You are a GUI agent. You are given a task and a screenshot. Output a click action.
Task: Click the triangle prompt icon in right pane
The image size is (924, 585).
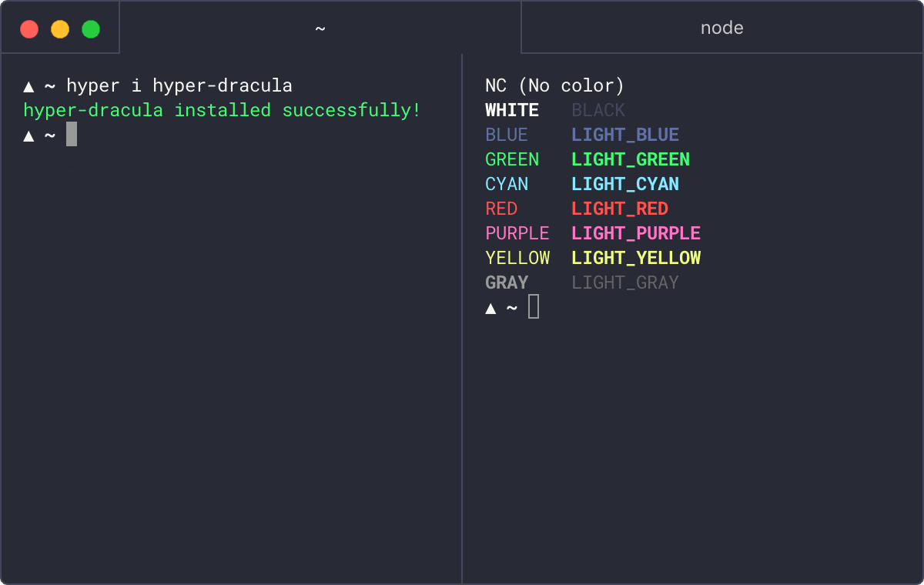(490, 309)
